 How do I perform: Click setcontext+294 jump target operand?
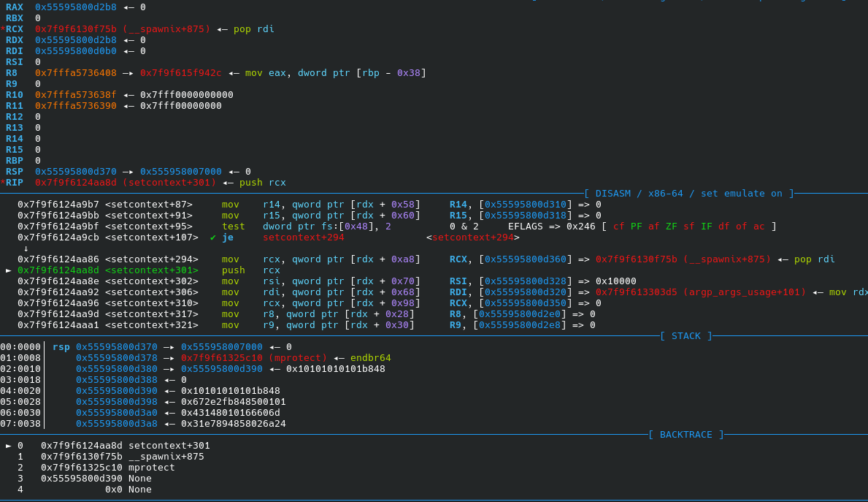(304, 237)
